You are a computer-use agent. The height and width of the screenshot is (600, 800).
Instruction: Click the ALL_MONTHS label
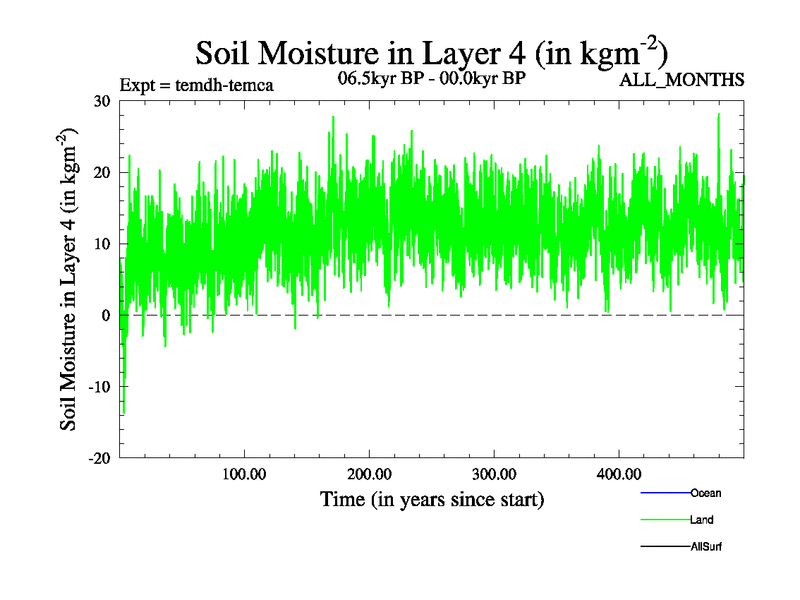pyautogui.click(x=682, y=81)
